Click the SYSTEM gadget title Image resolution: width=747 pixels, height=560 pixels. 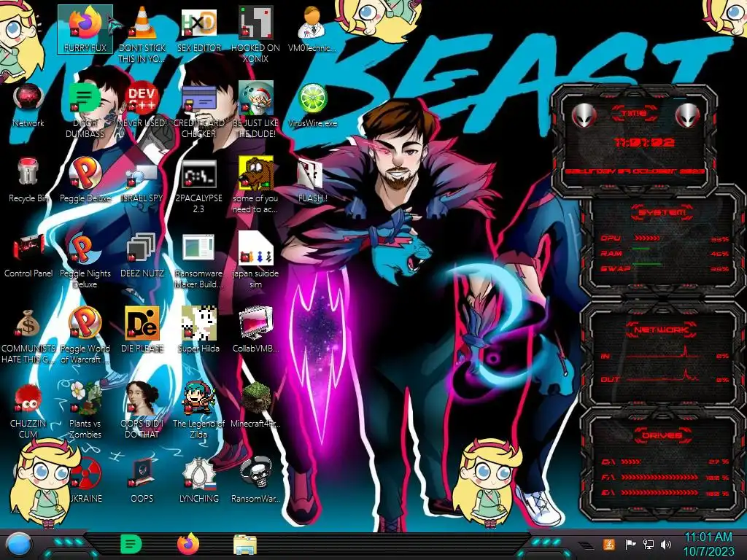[662, 212]
